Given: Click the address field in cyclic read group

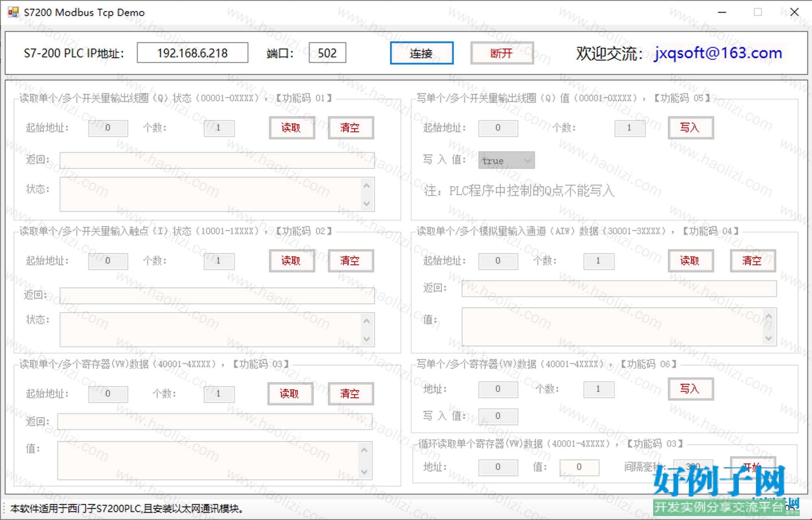Looking at the screenshot, I should click(x=498, y=467).
